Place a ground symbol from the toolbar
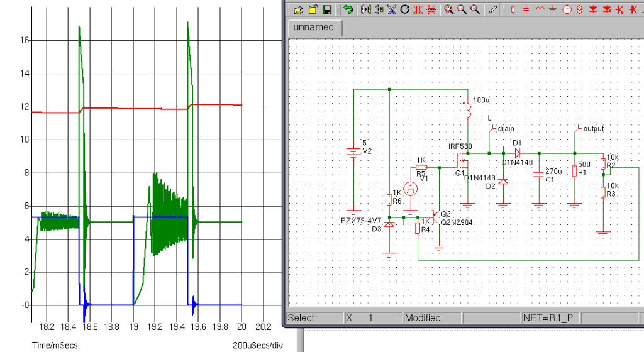This screenshot has width=644, height=352. [553, 9]
